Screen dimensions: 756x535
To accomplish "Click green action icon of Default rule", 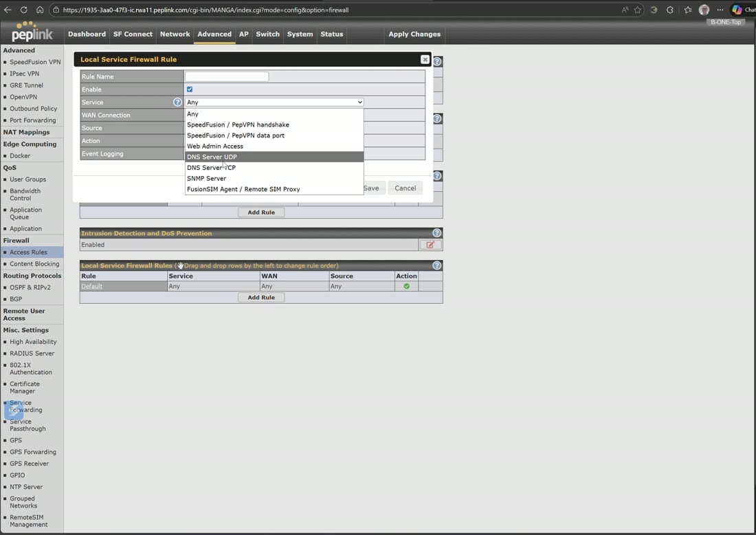I will click(x=406, y=286).
